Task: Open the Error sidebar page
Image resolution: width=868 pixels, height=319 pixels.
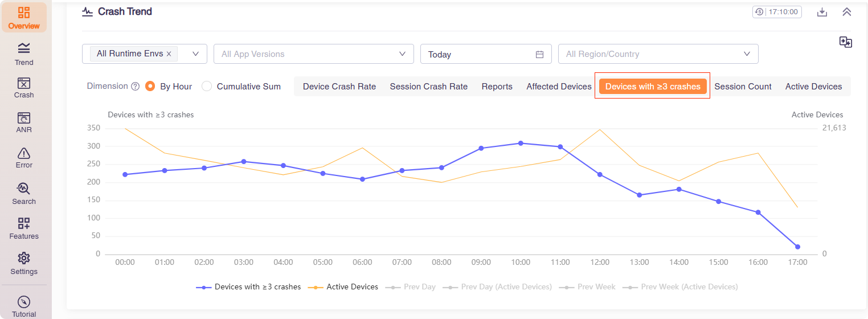Action: [x=24, y=157]
